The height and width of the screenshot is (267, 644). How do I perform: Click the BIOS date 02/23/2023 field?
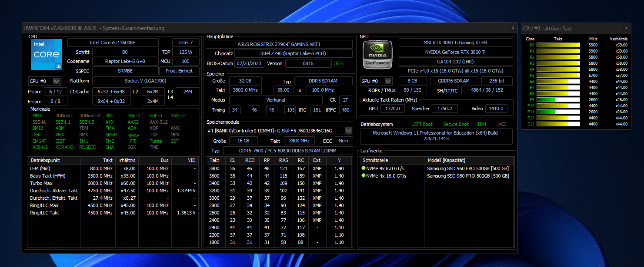[249, 63]
